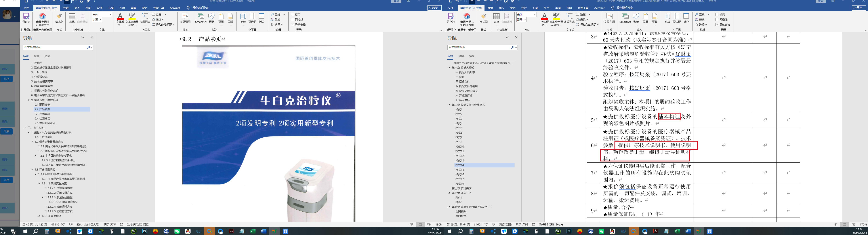Insert SmartArt in the 科宝 Word window
Viewport: 868px width, 235px height.
point(200,18)
